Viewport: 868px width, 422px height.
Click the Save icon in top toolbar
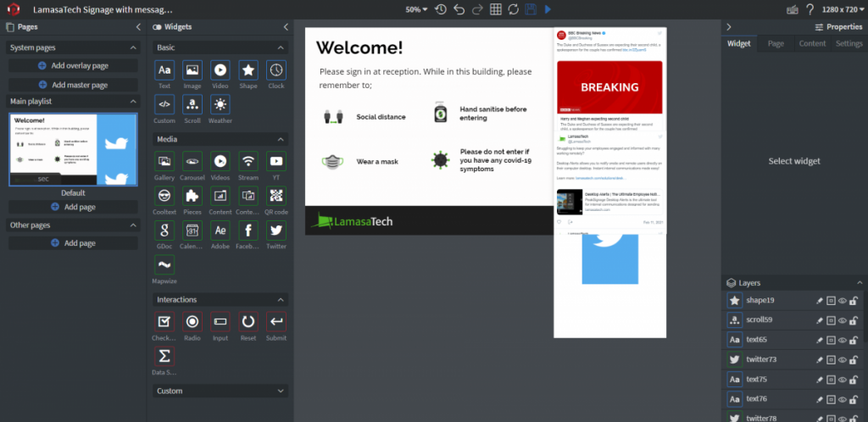coord(531,9)
